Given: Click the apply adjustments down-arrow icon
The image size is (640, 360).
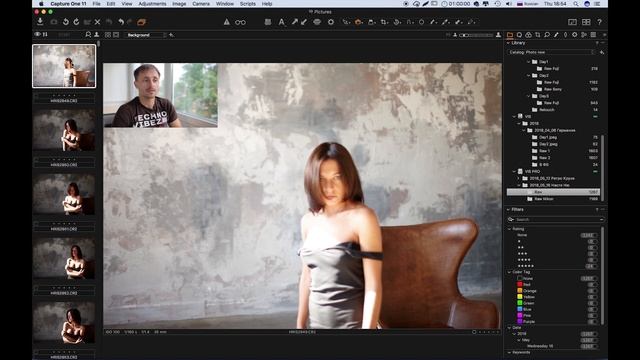Looking at the screenshot, I should click(x=304, y=22).
